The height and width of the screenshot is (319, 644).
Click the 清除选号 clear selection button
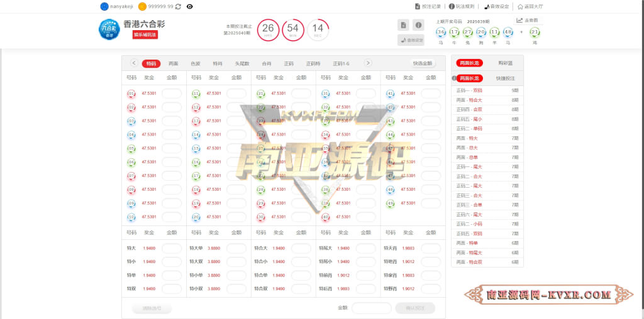pos(152,308)
